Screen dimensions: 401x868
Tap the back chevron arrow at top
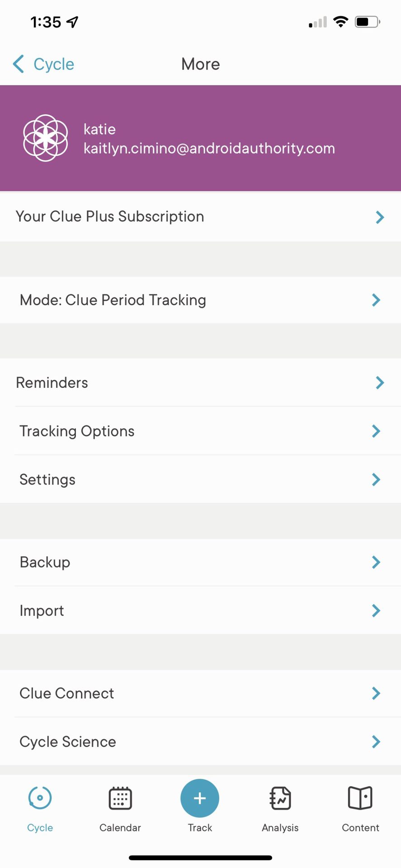click(19, 64)
